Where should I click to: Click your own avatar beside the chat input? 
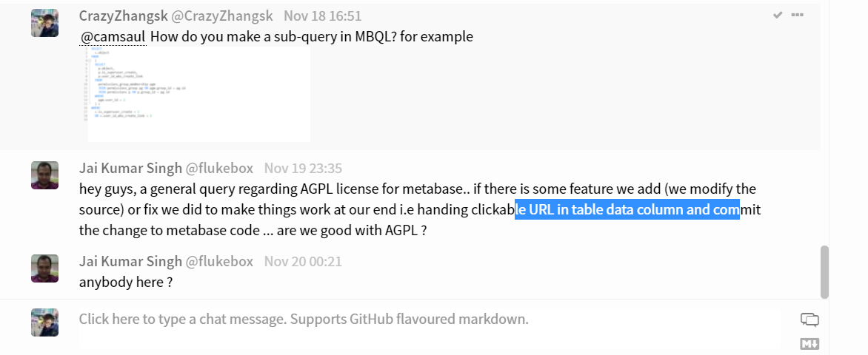(x=45, y=322)
